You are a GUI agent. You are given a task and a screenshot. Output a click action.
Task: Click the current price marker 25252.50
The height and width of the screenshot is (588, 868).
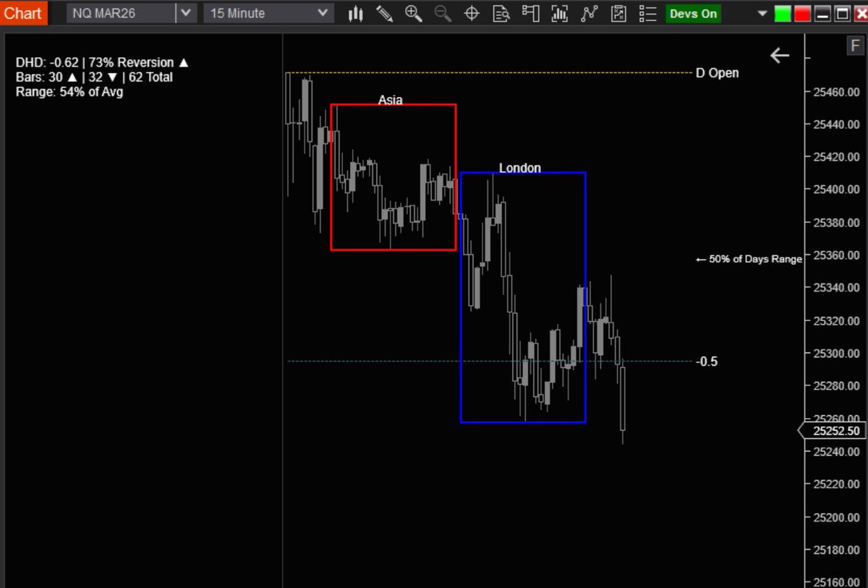[834, 431]
